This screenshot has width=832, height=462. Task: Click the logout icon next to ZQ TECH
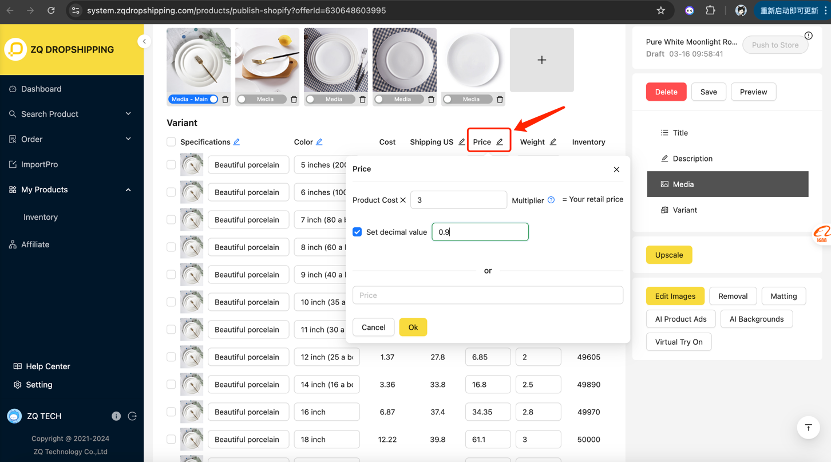132,416
